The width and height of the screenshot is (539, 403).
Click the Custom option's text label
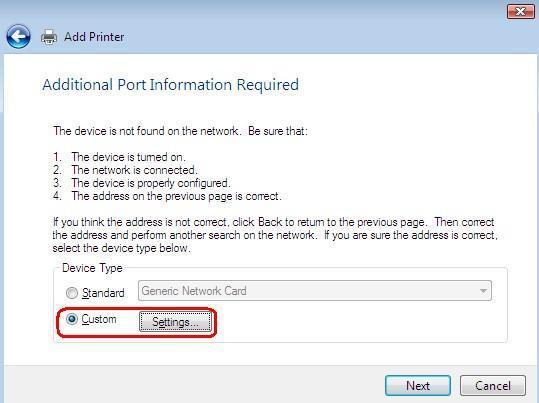click(x=99, y=319)
